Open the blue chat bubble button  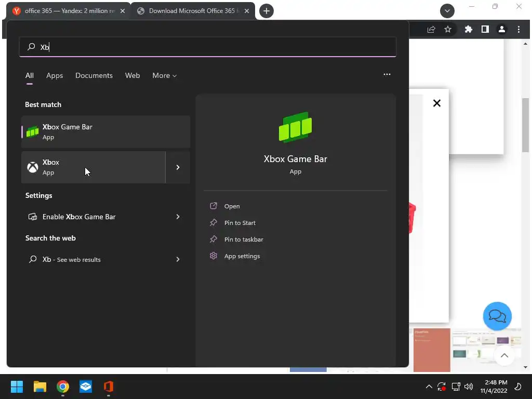point(497,316)
